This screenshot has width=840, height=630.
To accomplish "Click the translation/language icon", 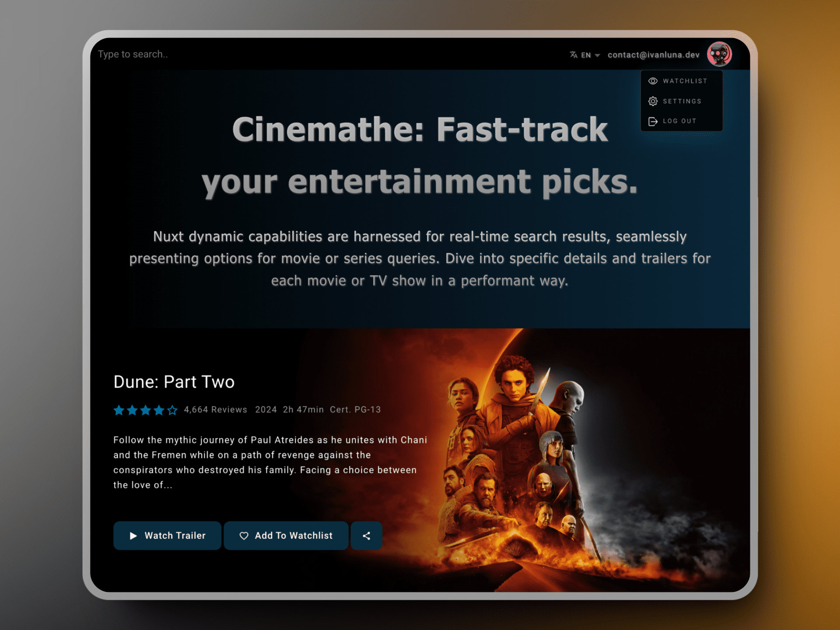I will click(573, 54).
